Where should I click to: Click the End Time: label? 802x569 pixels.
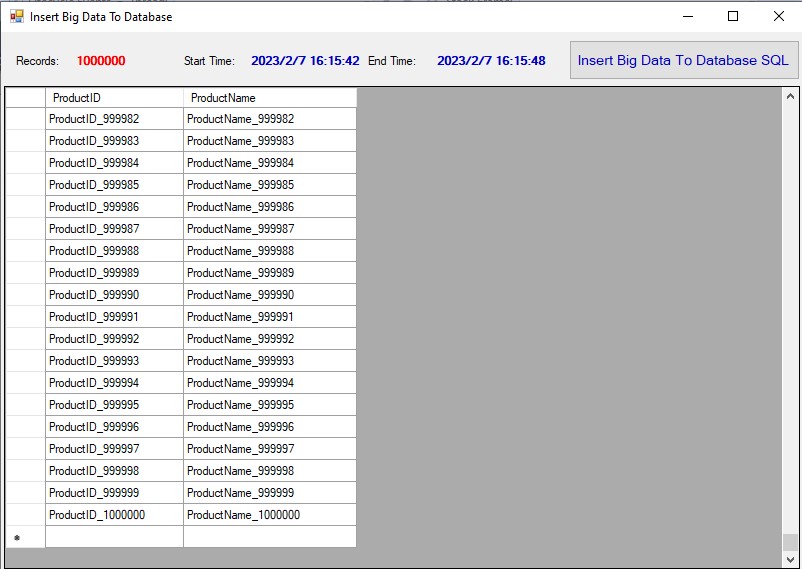click(392, 61)
